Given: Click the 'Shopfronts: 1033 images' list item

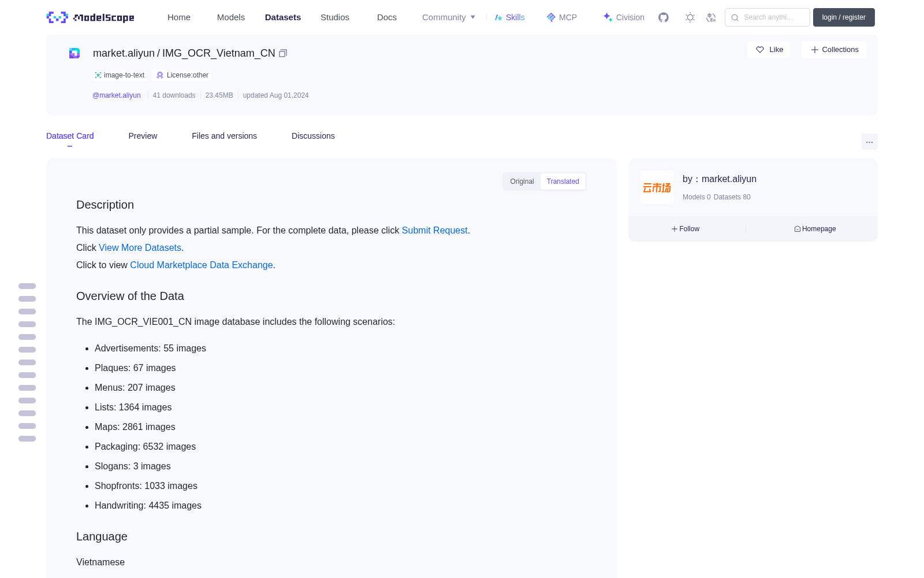Looking at the screenshot, I should [146, 486].
